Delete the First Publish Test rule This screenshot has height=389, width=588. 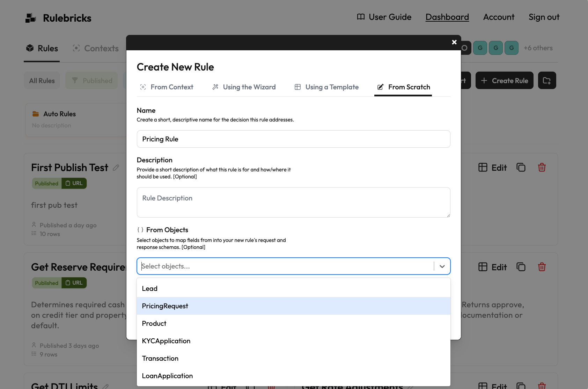(542, 168)
